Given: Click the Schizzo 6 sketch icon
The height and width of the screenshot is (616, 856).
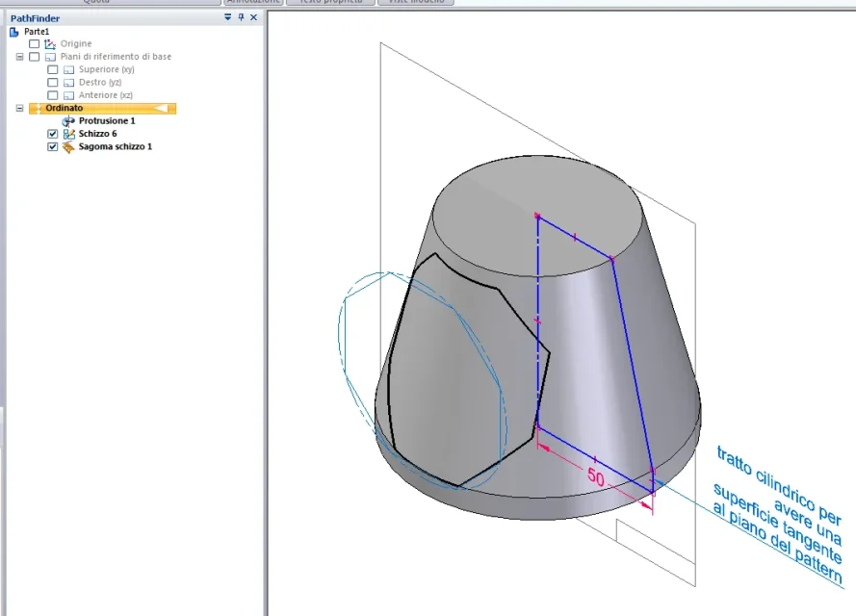Looking at the screenshot, I should click(68, 134).
